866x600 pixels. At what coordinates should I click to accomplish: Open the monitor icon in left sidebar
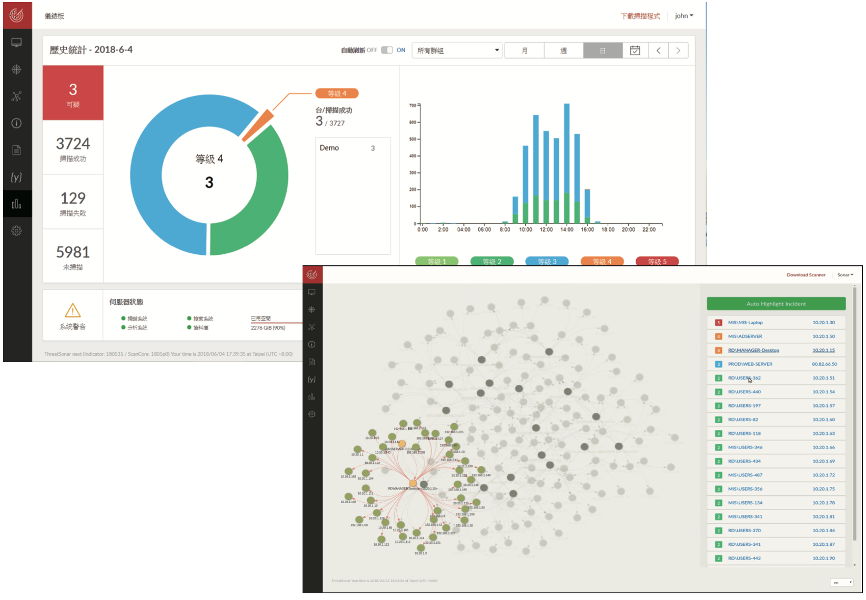[17, 43]
